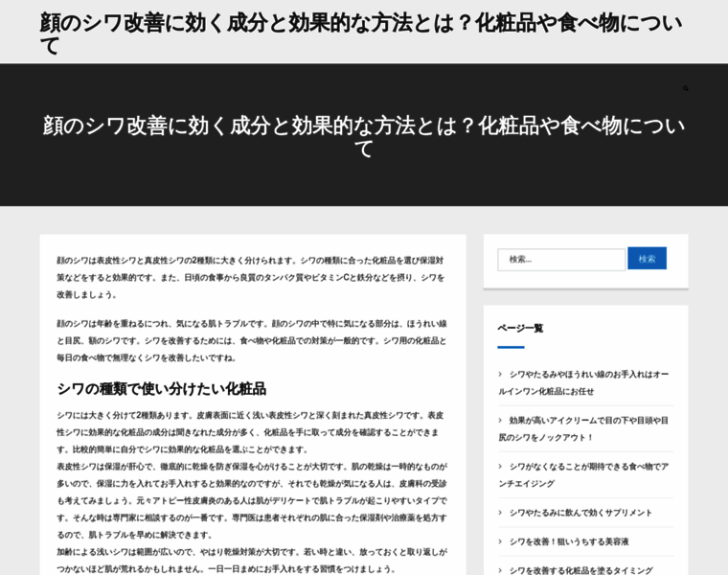Click the シワの種類で使い分けたい化粧品 heading

tap(161, 388)
